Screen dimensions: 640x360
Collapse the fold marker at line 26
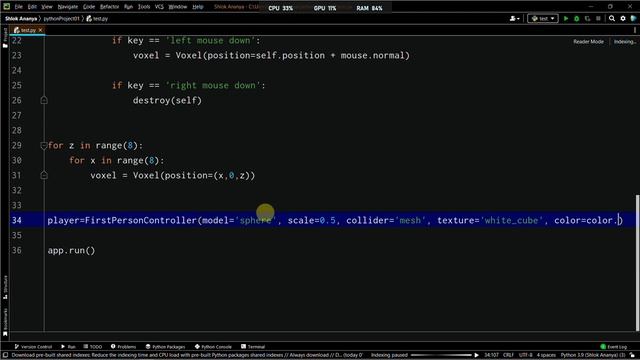click(x=44, y=100)
